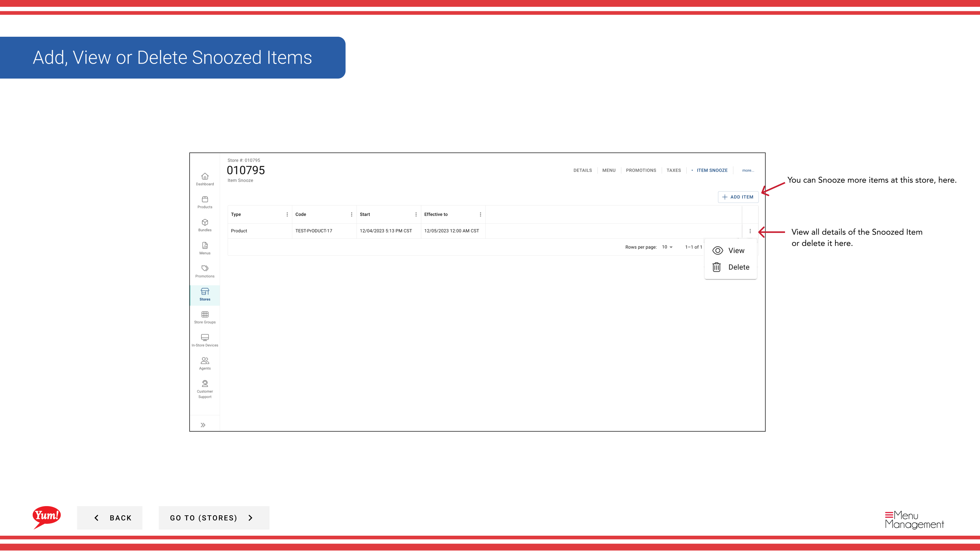The width and height of the screenshot is (980, 551).
Task: Sort by the Code column header
Action: click(x=300, y=215)
